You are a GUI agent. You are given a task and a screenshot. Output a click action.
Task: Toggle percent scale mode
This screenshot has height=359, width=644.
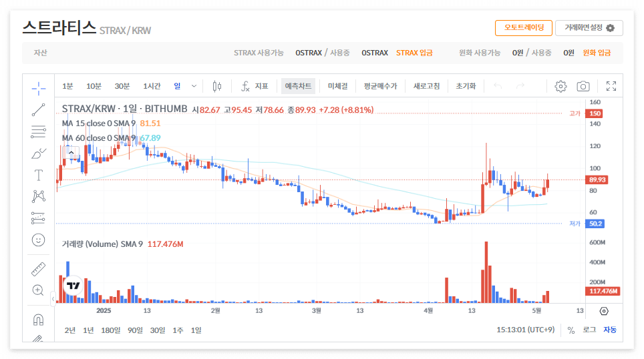point(571,330)
